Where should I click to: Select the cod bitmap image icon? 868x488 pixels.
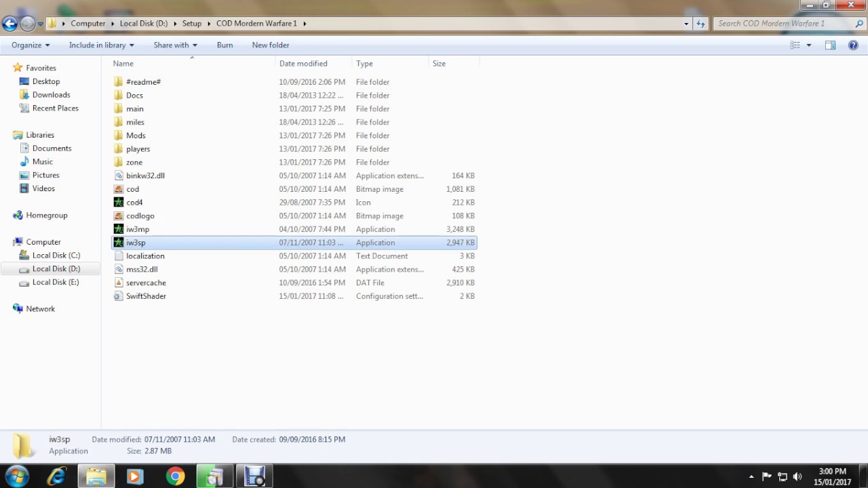(x=119, y=189)
